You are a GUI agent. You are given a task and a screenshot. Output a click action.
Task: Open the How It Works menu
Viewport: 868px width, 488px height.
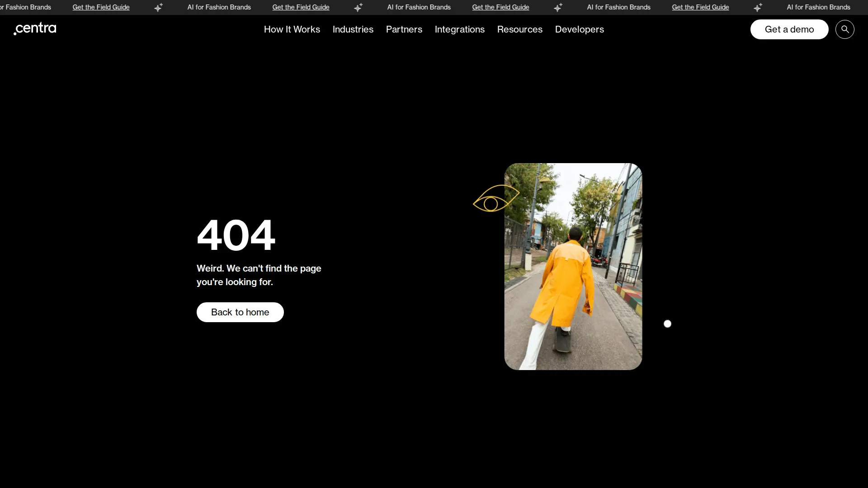[x=292, y=29]
